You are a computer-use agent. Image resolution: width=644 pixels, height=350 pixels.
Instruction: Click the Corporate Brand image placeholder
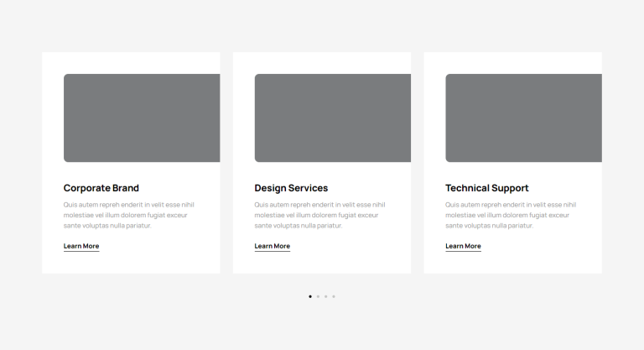(142, 118)
